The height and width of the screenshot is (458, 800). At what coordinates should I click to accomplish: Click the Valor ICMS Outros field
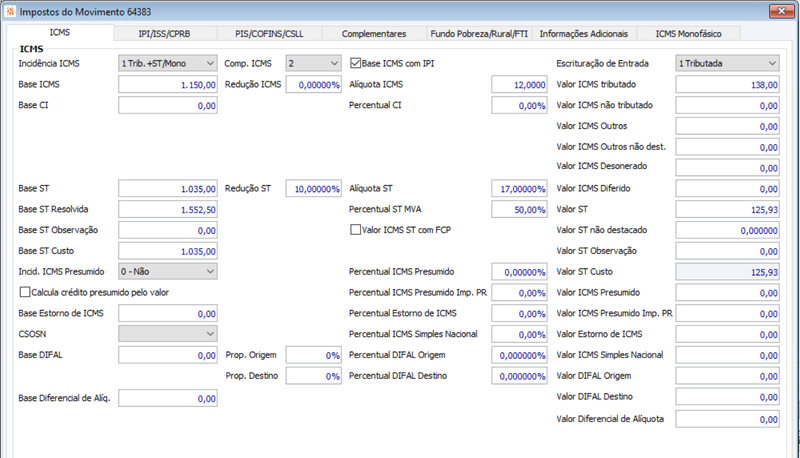(728, 126)
